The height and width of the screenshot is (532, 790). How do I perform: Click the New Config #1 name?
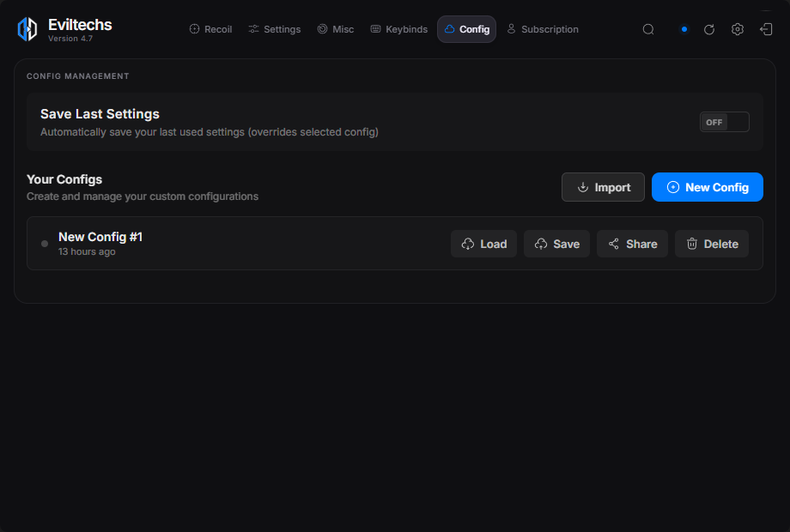pos(100,237)
